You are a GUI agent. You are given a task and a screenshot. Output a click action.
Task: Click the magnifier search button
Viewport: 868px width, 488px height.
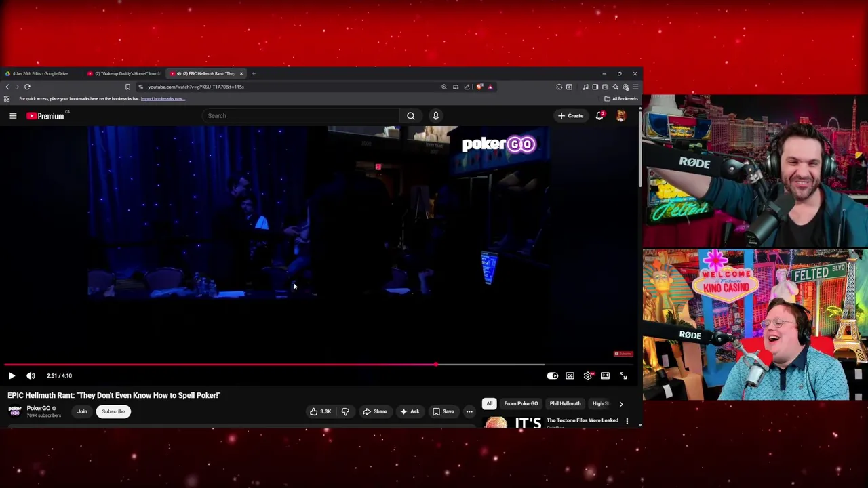(411, 116)
